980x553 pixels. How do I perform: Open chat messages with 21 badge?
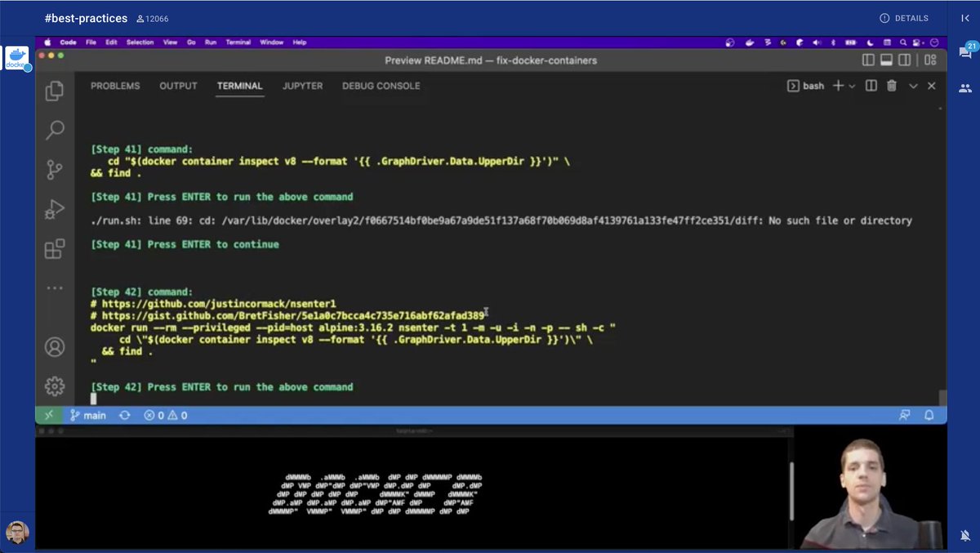tap(965, 51)
